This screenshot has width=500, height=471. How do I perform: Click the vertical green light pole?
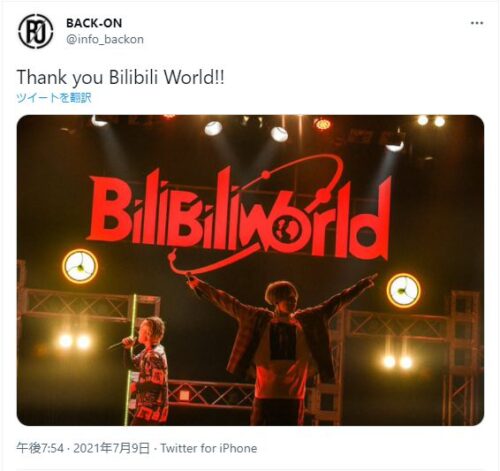[x=131, y=360]
